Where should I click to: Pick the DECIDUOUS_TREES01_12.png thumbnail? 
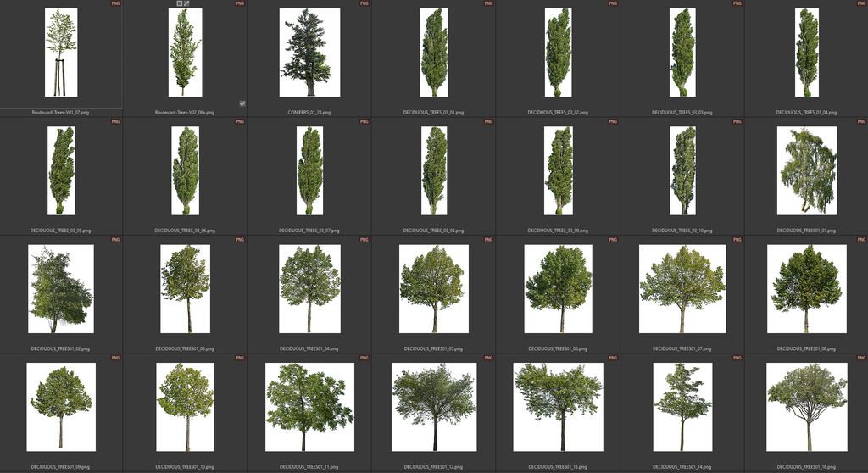434,407
